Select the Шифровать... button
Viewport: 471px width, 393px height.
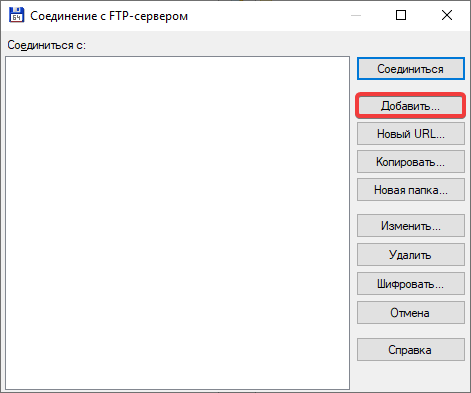(411, 284)
